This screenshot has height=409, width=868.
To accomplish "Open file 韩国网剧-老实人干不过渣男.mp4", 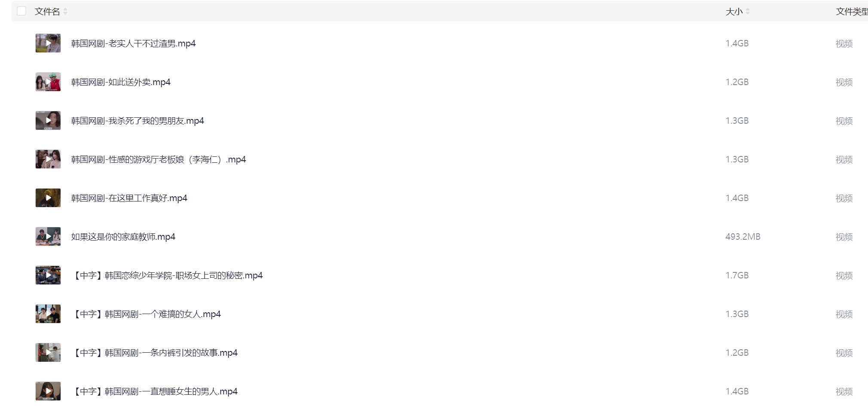I will [x=133, y=43].
